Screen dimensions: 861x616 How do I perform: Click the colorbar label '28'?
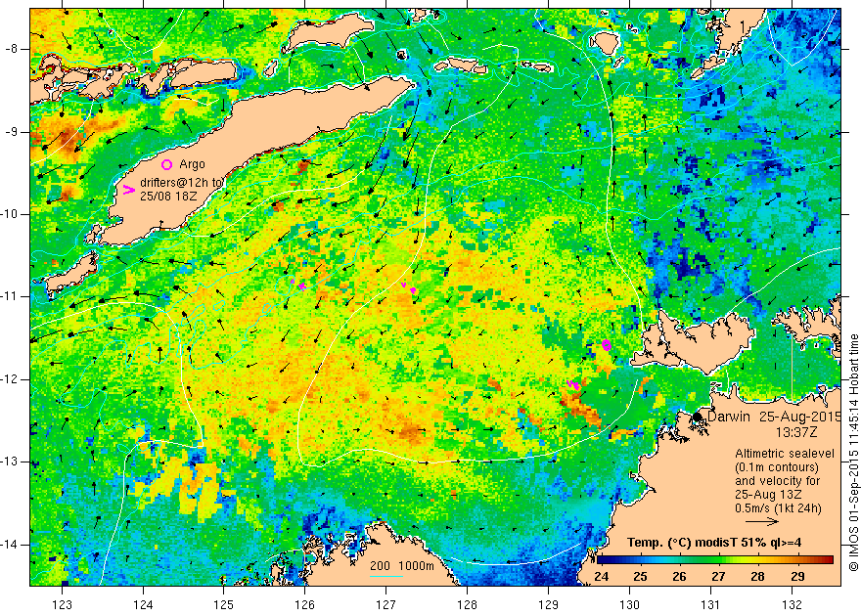point(758,577)
